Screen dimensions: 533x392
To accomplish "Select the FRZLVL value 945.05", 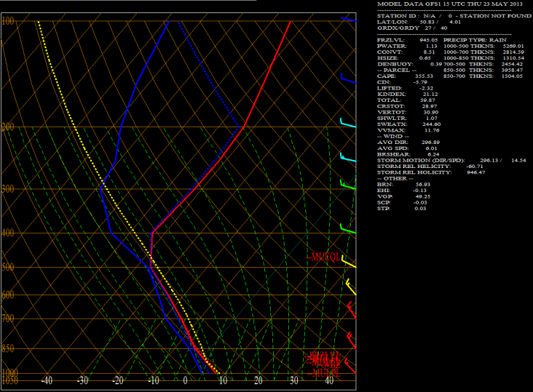I will pos(429,40).
